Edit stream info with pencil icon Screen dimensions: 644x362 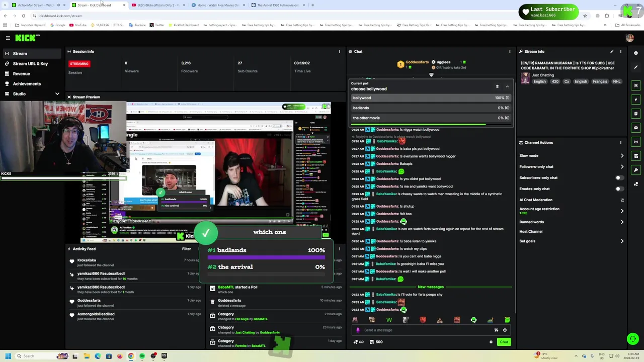(x=611, y=51)
